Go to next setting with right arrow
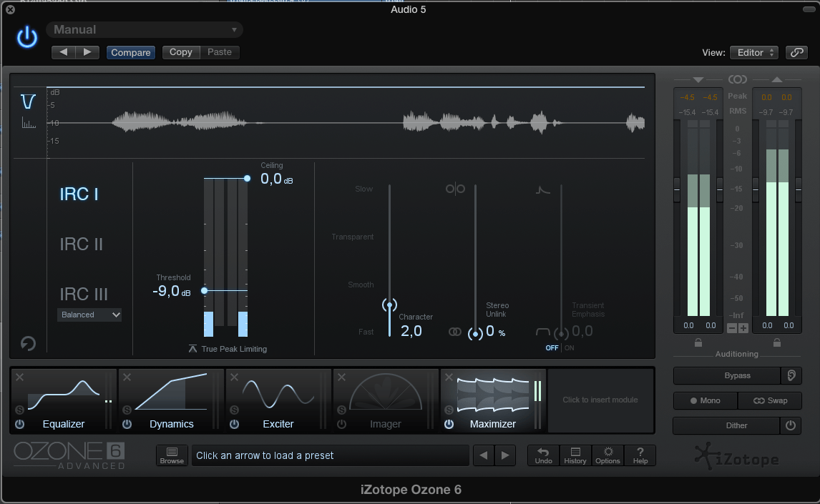Viewport: 820px width, 504px height. tap(87, 52)
